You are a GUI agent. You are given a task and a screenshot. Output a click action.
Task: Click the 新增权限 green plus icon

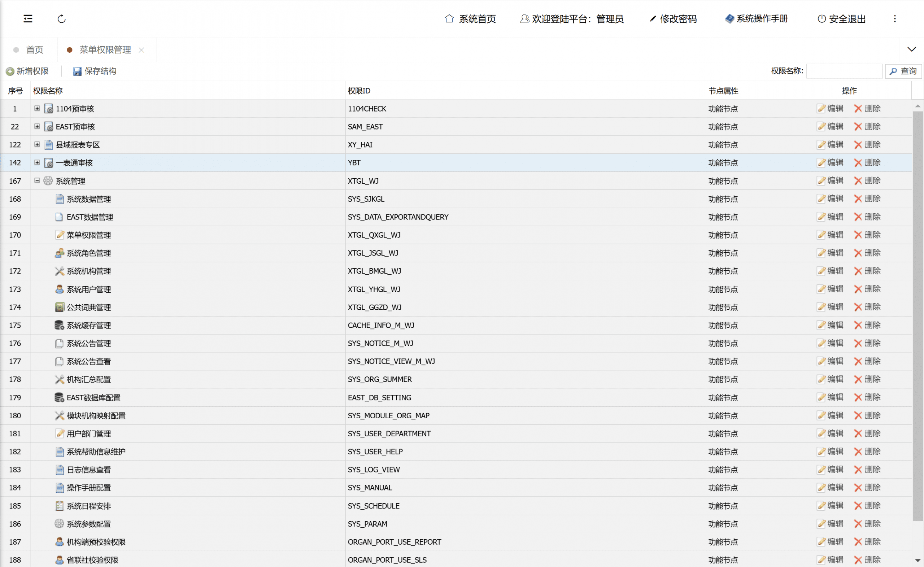(x=10, y=71)
